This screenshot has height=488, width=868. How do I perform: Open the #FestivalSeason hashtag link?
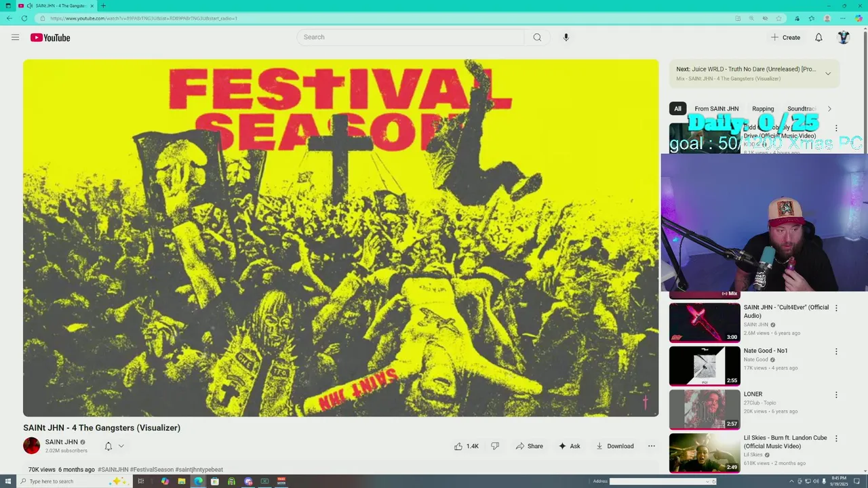[x=152, y=470]
